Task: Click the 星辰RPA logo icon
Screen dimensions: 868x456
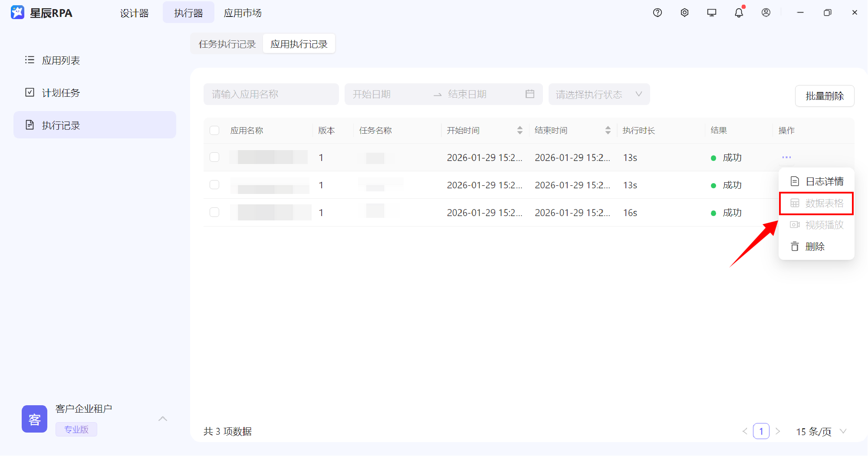Action: [18, 13]
